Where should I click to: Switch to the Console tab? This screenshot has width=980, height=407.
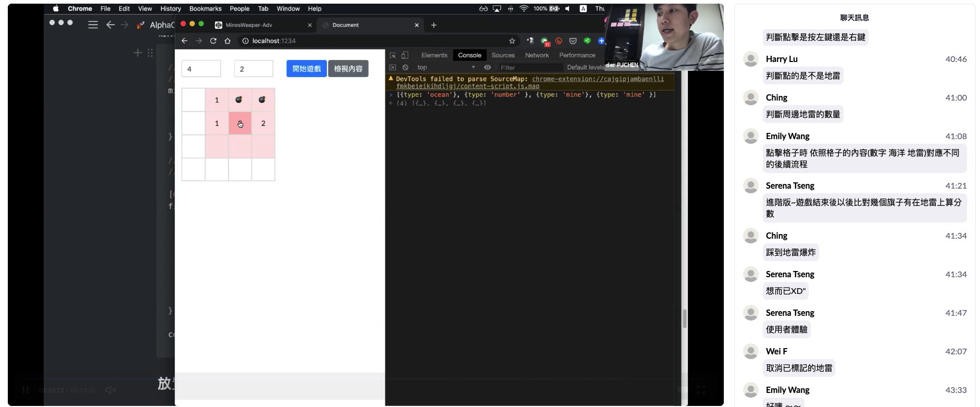tap(470, 55)
